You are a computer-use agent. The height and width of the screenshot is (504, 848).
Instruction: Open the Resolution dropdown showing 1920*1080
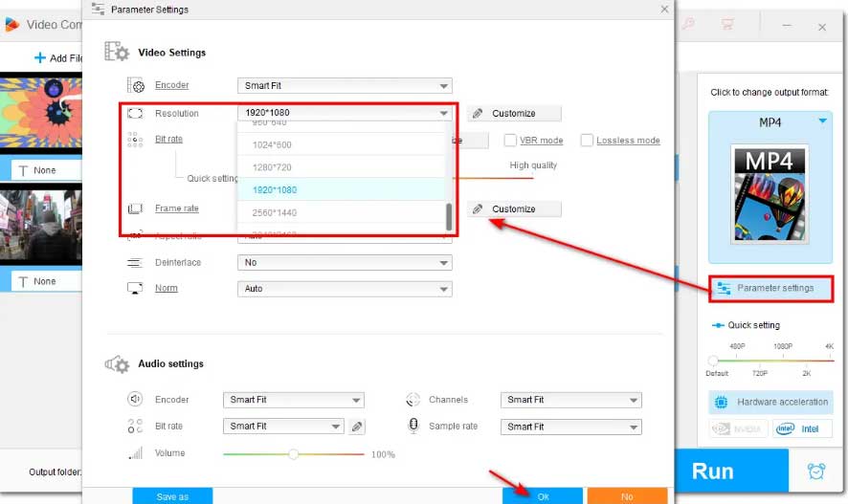click(x=345, y=113)
